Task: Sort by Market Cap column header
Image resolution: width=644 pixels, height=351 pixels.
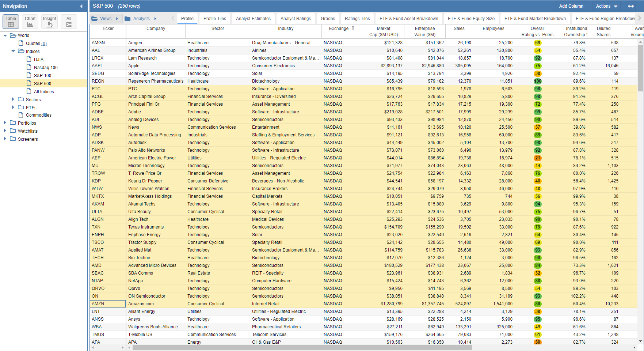Action: coord(384,31)
